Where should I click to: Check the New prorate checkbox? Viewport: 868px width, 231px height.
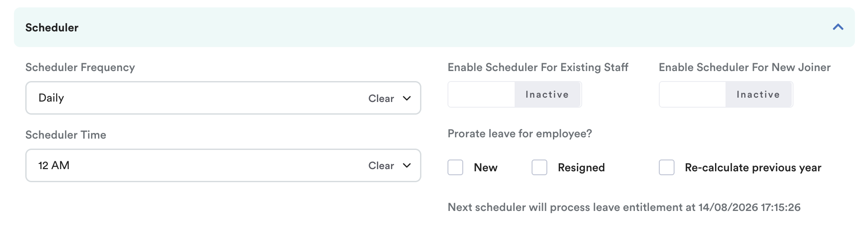(x=455, y=167)
